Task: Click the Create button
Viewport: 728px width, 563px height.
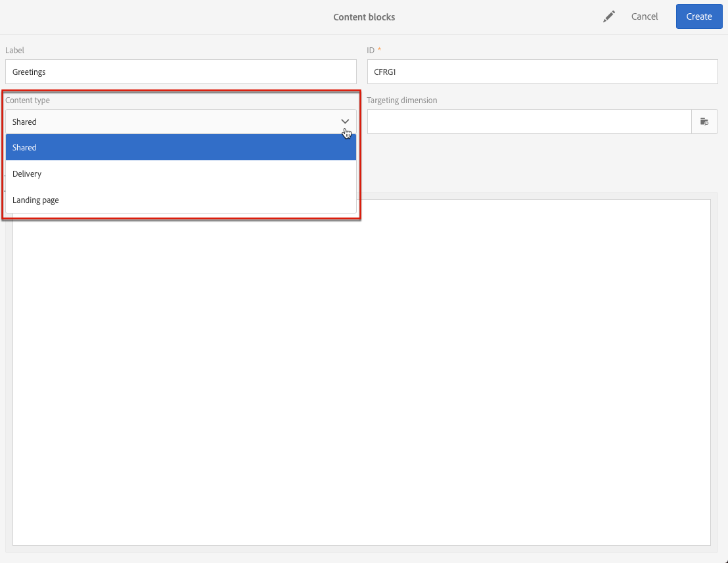Action: point(698,16)
